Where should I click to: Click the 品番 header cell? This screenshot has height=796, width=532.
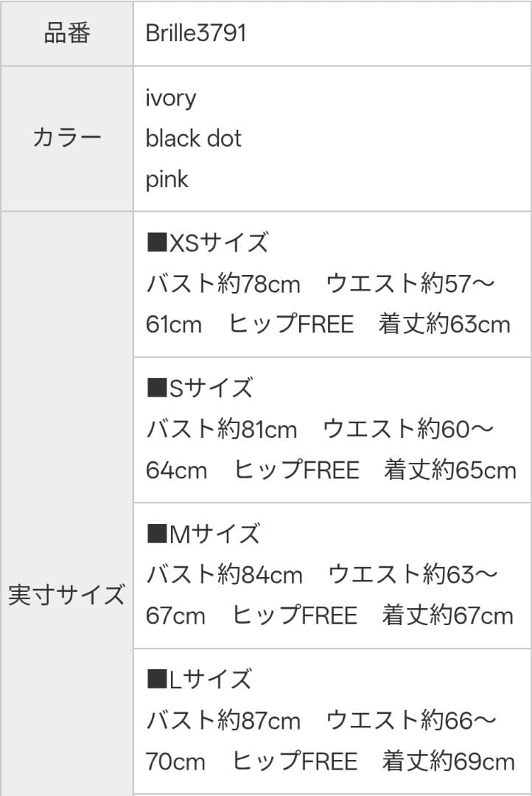[x=67, y=34]
